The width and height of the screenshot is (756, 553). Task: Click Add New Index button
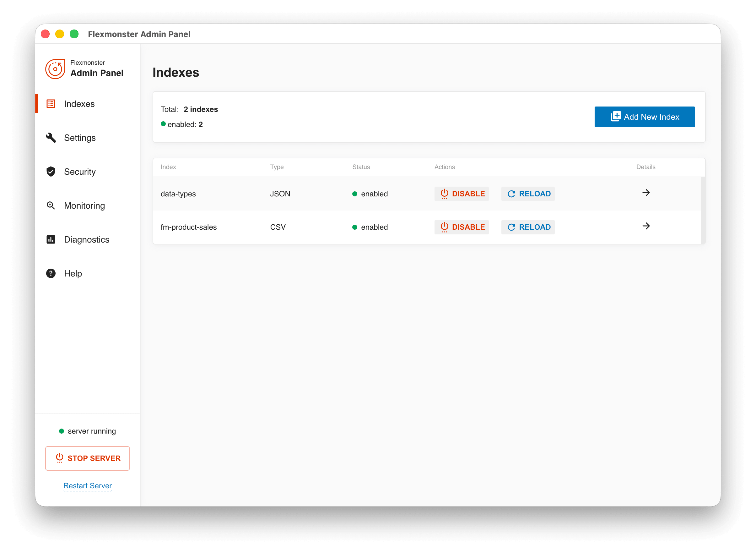[645, 117]
